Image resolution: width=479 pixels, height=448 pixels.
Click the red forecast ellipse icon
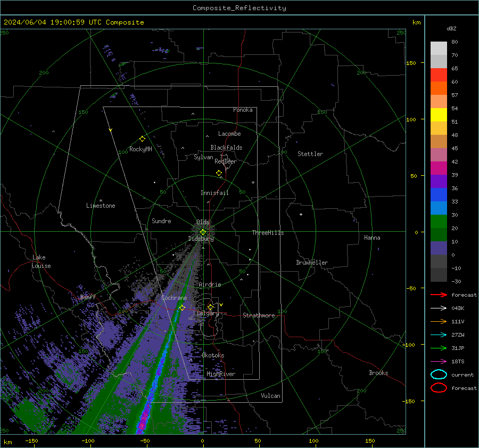(439, 388)
